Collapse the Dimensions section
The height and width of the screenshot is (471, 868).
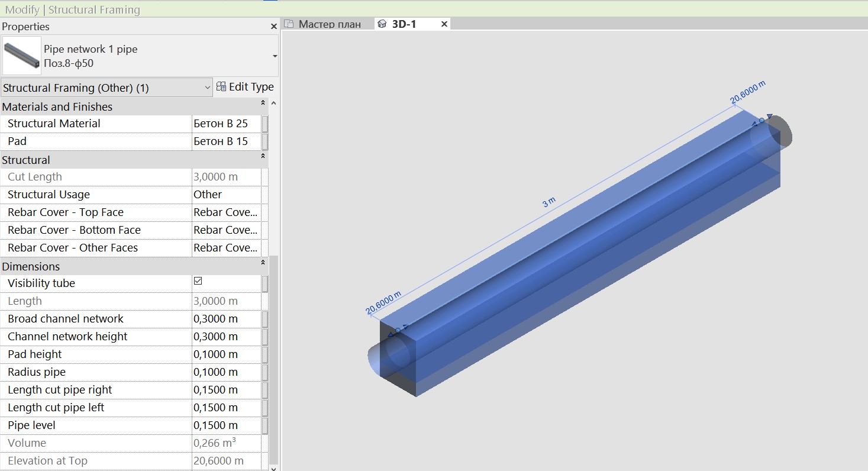tap(263, 263)
